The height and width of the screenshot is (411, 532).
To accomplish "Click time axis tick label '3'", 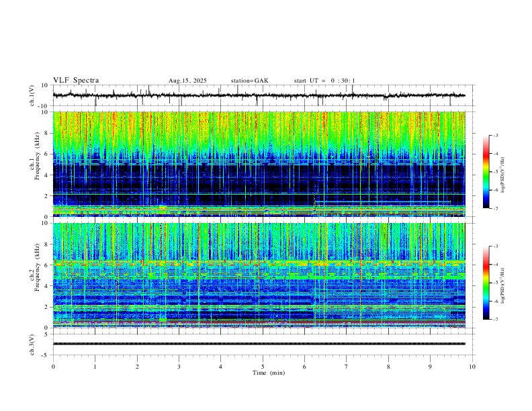I will pyautogui.click(x=179, y=367).
